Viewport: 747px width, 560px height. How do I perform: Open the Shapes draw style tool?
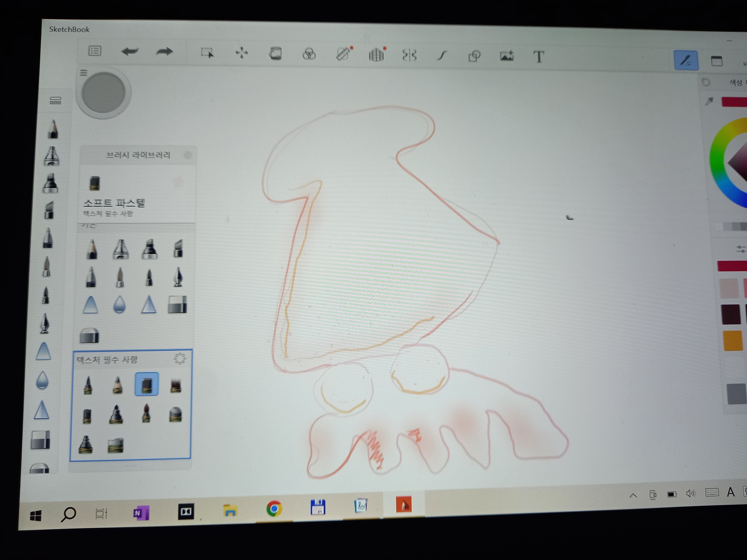pos(474,56)
